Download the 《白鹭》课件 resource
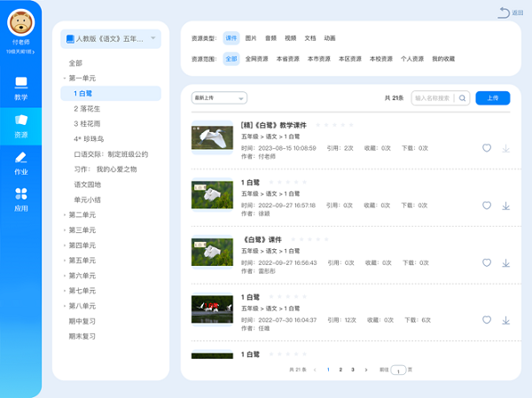Screen dimensions: 532x398 click(506, 263)
